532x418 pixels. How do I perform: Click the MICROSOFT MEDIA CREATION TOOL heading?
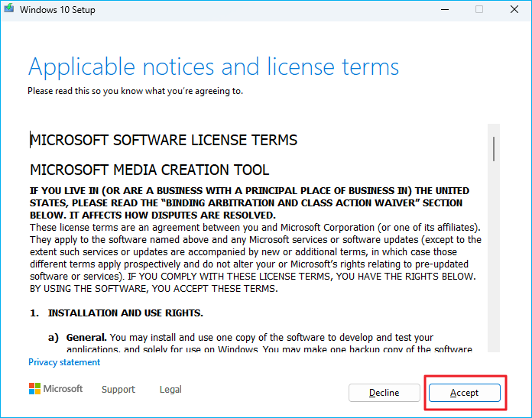pos(150,170)
